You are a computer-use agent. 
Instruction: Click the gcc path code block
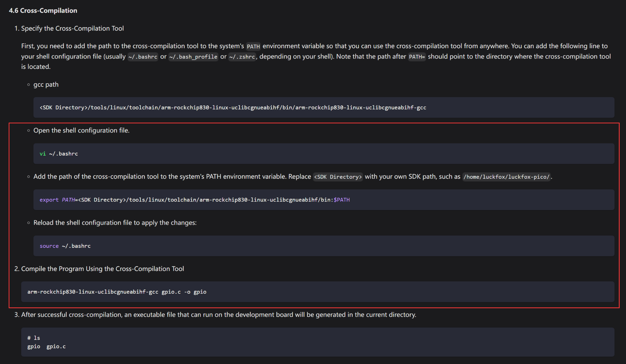click(324, 107)
